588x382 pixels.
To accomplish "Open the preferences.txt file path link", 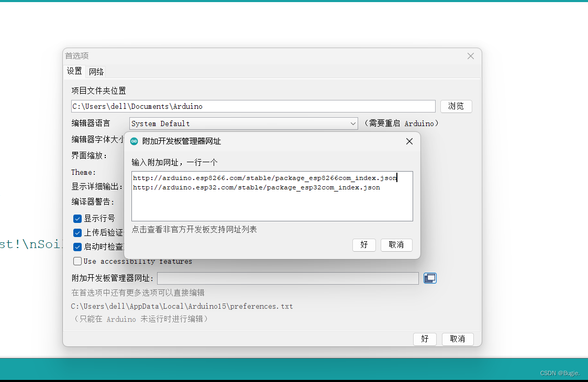I will pos(182,306).
